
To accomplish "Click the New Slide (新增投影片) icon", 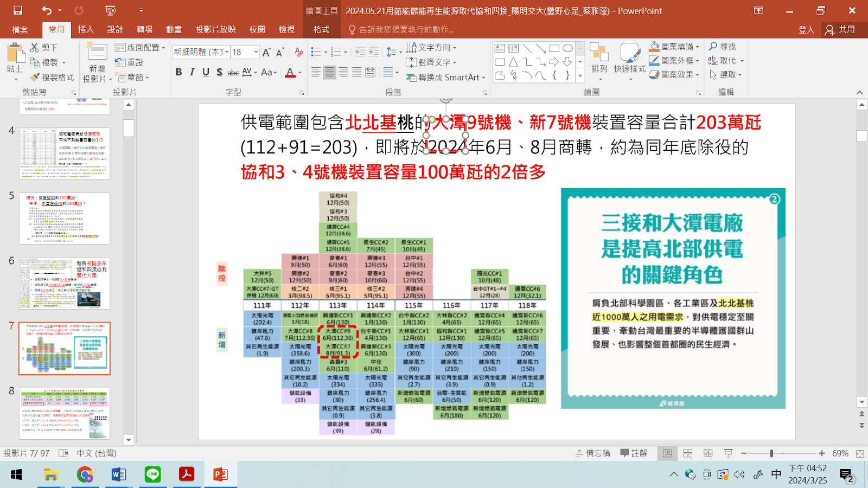I will (x=97, y=52).
